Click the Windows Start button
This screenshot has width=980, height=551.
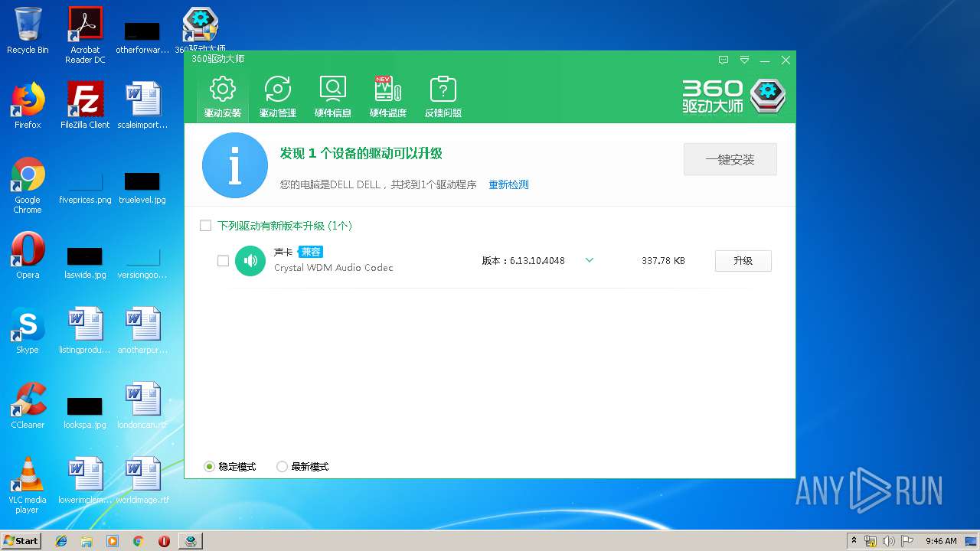pos(21,540)
